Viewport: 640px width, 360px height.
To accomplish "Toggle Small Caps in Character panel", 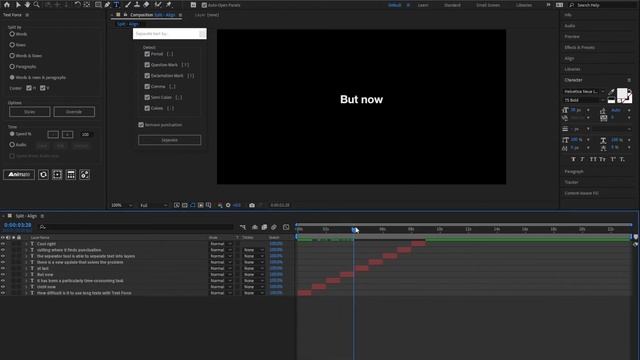I will (x=602, y=159).
